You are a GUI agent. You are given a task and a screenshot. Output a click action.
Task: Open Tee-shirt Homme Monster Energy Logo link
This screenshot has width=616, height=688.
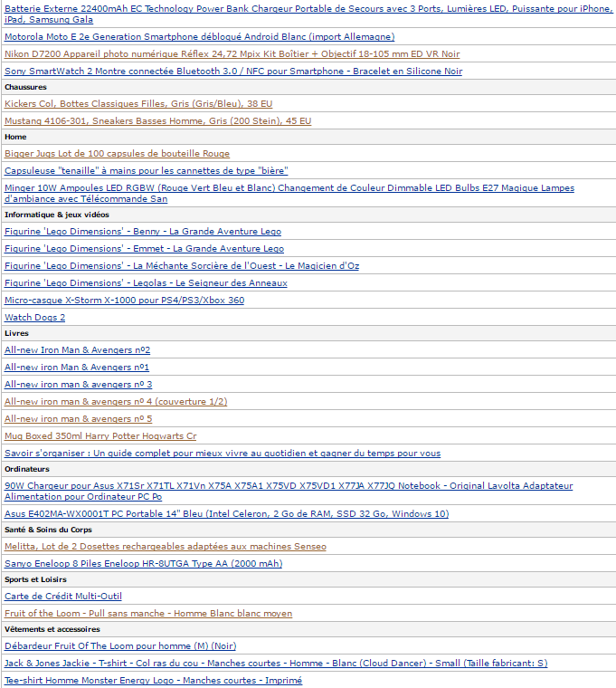[153, 680]
